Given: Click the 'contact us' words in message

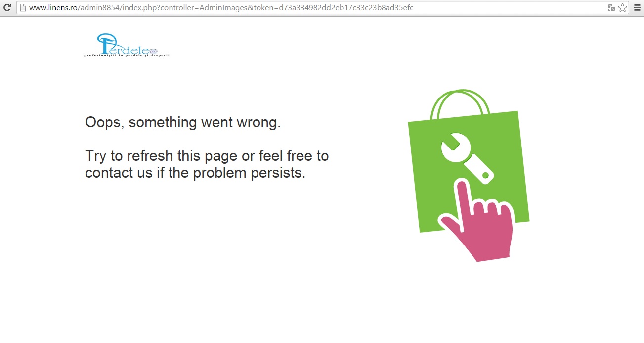Looking at the screenshot, I should pos(119,173).
